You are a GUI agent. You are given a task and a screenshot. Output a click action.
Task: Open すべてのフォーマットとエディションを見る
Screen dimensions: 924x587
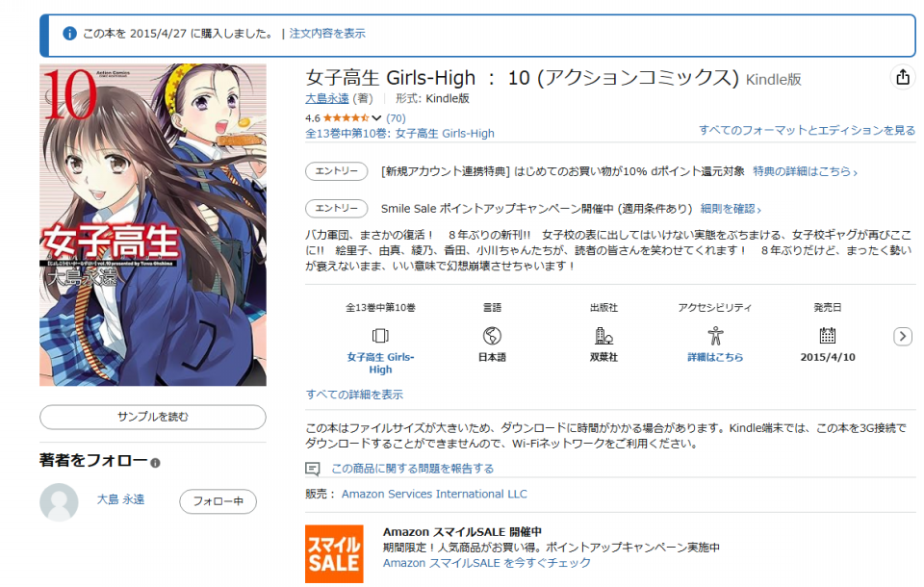(x=807, y=130)
